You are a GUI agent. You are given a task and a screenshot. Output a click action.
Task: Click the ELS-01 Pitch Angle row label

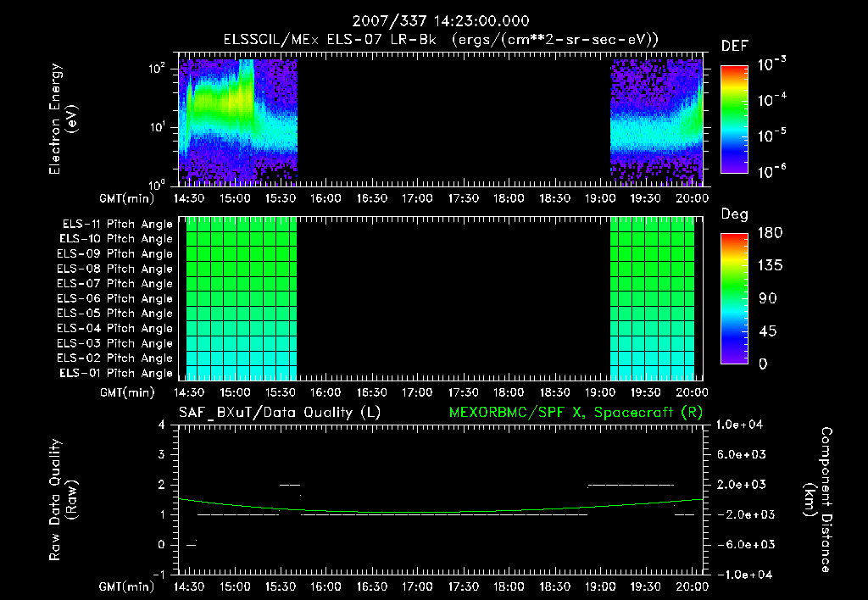[116, 373]
